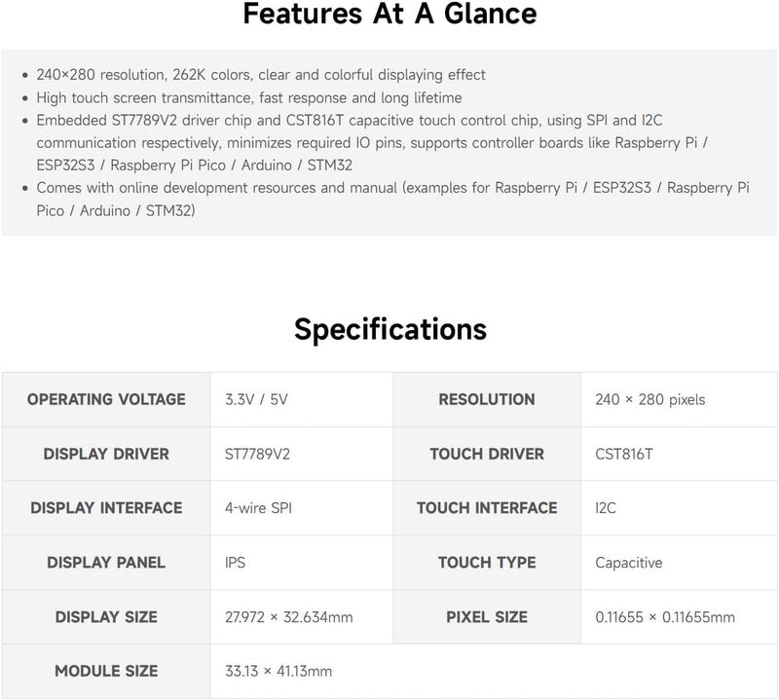Click the OPERATING VOLTAGE label cell

pos(106,399)
